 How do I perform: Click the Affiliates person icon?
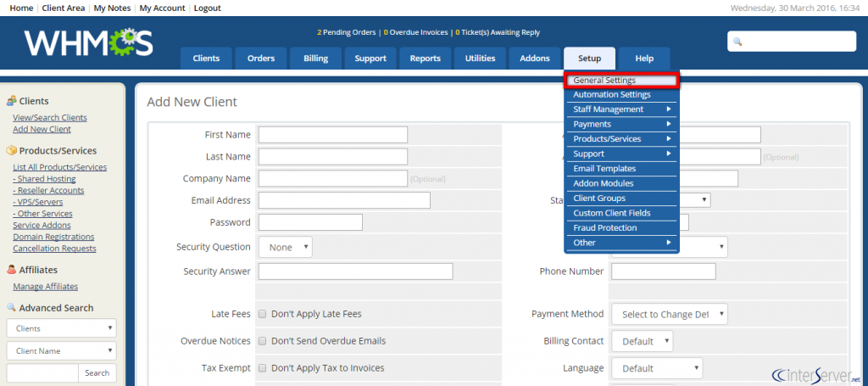(x=11, y=270)
